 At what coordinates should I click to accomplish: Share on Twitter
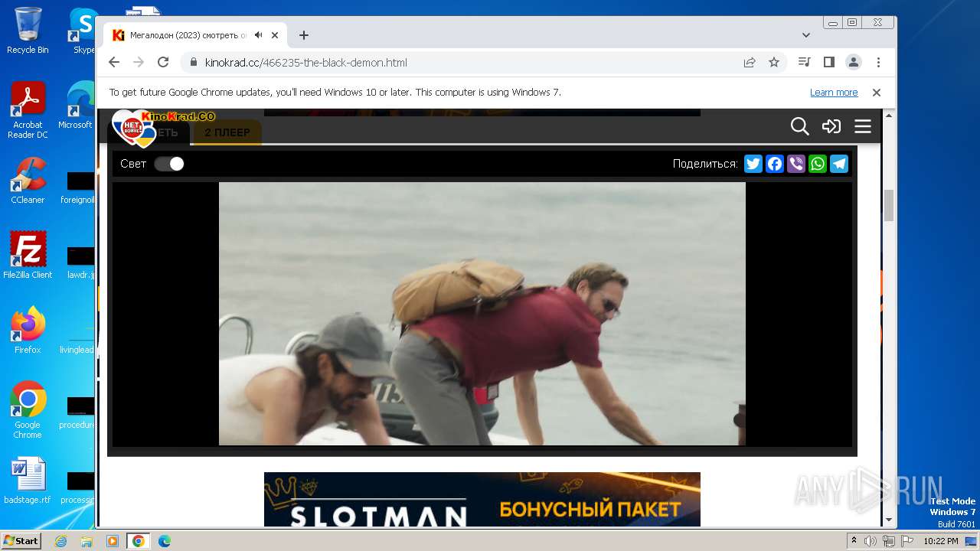tap(753, 164)
